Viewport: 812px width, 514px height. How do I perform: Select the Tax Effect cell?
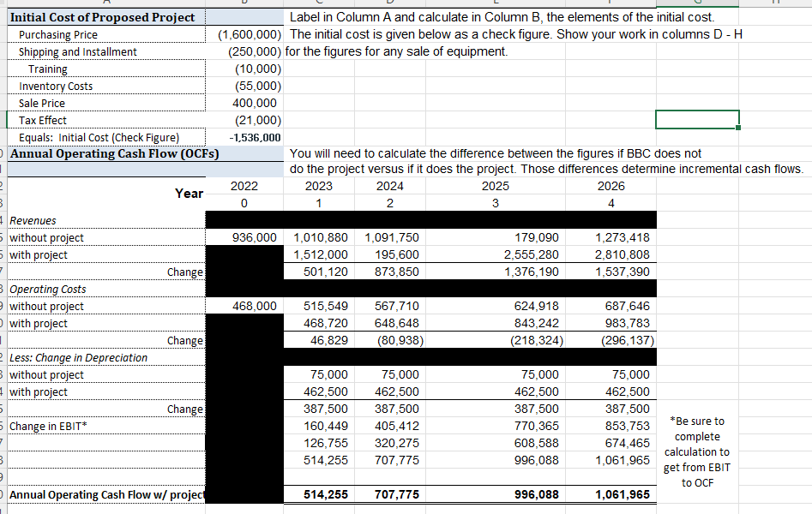pyautogui.click(x=41, y=120)
